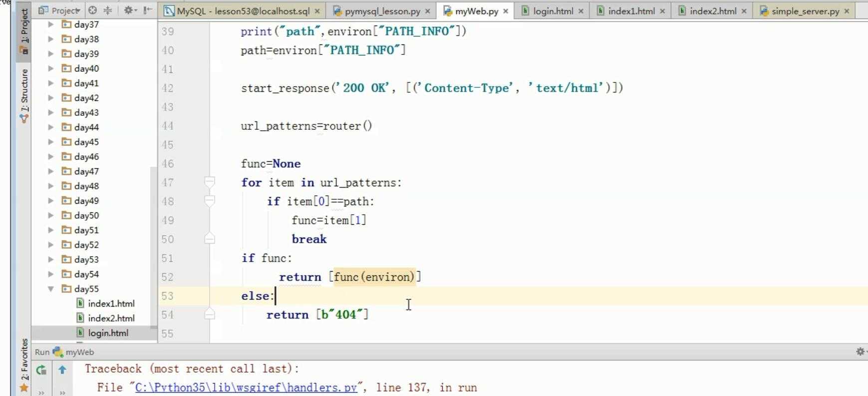Viewport: 868px width, 396px height.
Task: Click the func(environ) highlighted call
Action: [x=374, y=277]
